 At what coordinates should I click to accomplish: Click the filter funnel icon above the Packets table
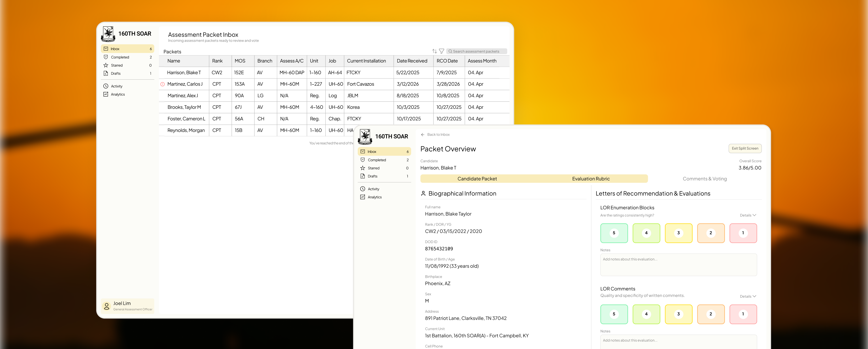coord(441,51)
